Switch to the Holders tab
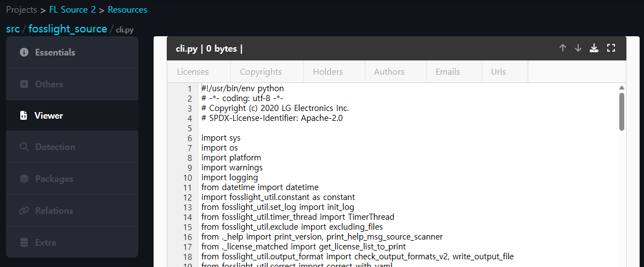The image size is (644, 267). click(x=334, y=71)
